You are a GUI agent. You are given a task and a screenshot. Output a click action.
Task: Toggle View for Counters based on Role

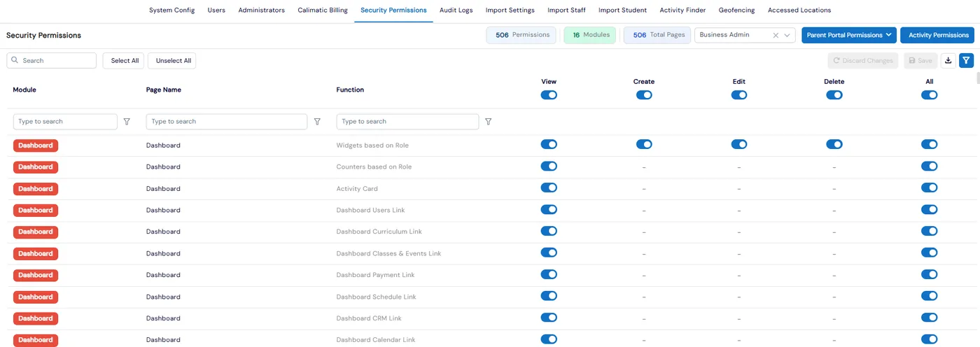549,167
